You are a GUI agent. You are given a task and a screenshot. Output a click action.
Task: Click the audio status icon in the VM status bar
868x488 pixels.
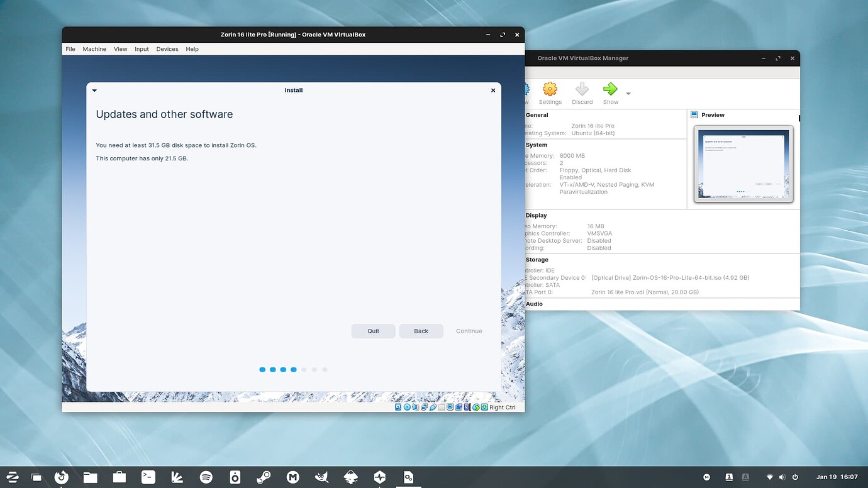pos(416,407)
